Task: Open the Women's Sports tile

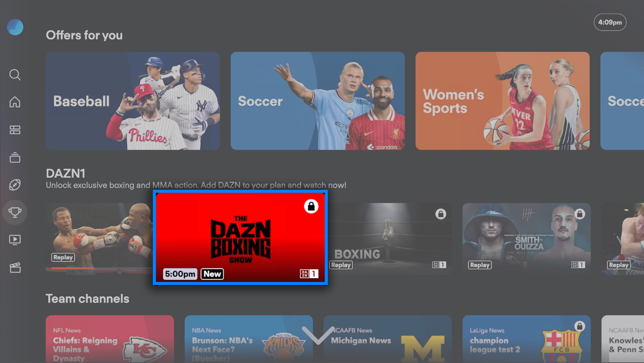Action: tap(502, 101)
